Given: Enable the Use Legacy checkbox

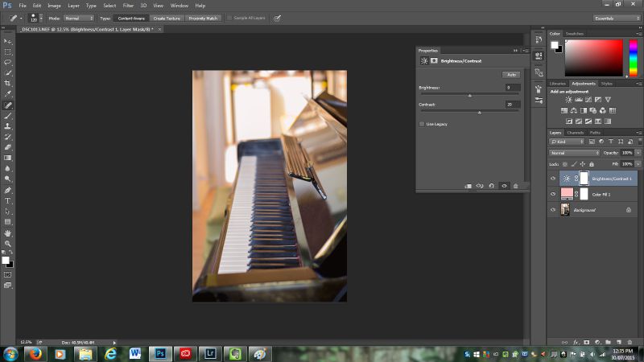Looking at the screenshot, I should click(421, 124).
